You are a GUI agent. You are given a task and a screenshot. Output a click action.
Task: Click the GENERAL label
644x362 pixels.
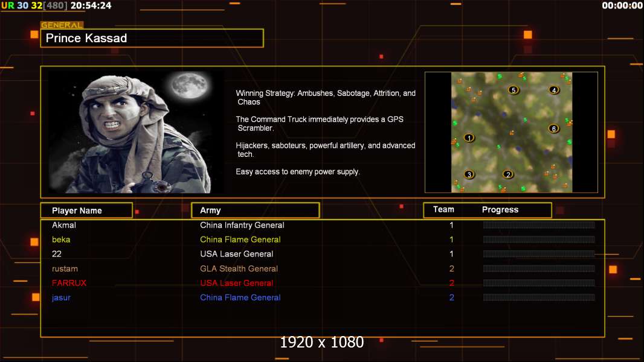coord(62,25)
